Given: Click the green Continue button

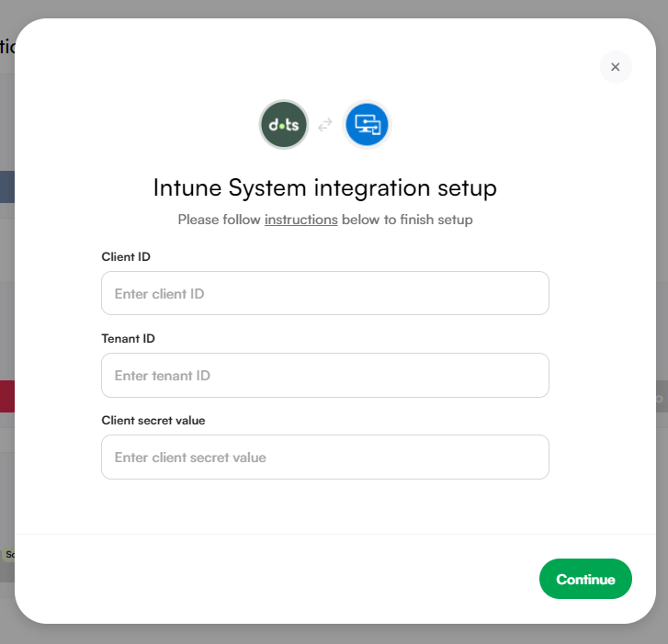Looking at the screenshot, I should coord(585,579).
